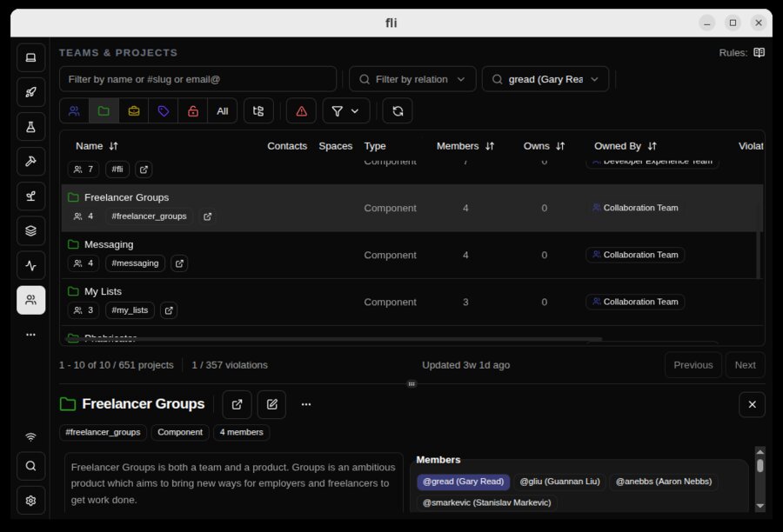
Task: Click the Rules item at top right
Action: click(x=735, y=52)
